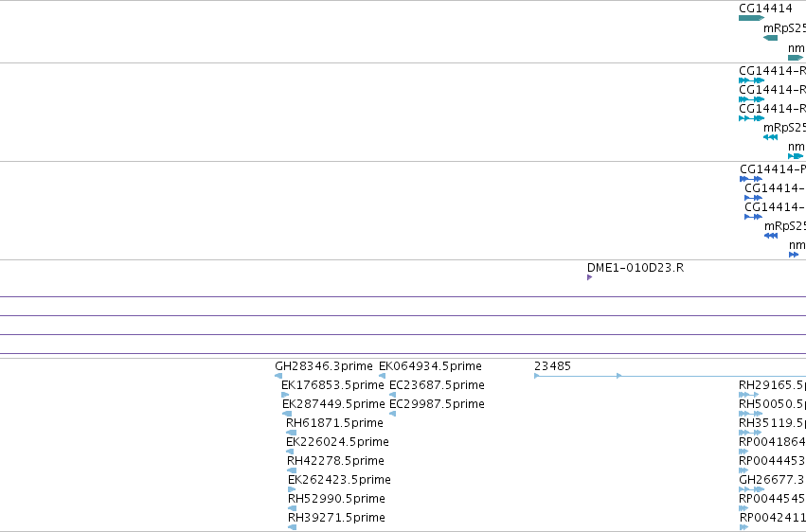Image resolution: width=806 pixels, height=532 pixels.
Task: Click the CG14414-P protein label
Action: tap(773, 168)
